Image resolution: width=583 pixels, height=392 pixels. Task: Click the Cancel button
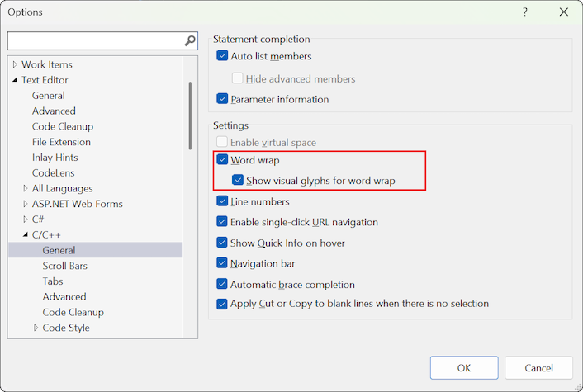[538, 368]
